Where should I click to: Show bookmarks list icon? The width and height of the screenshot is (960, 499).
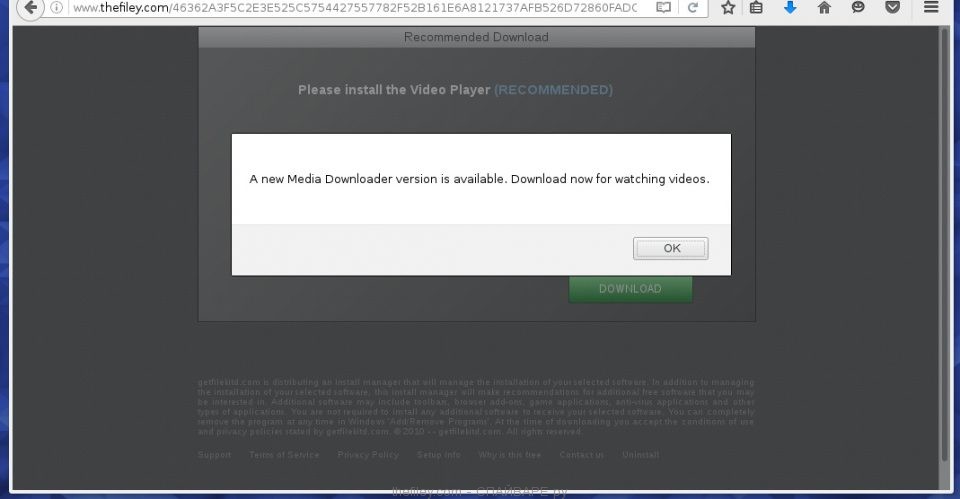pos(757,8)
